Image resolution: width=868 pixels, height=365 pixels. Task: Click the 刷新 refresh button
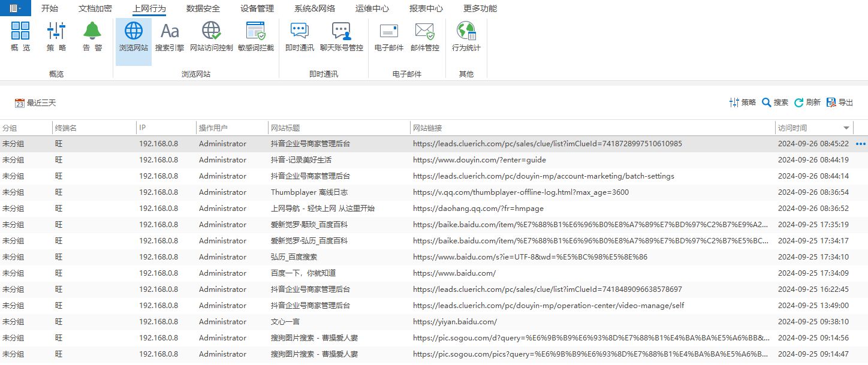click(x=807, y=102)
